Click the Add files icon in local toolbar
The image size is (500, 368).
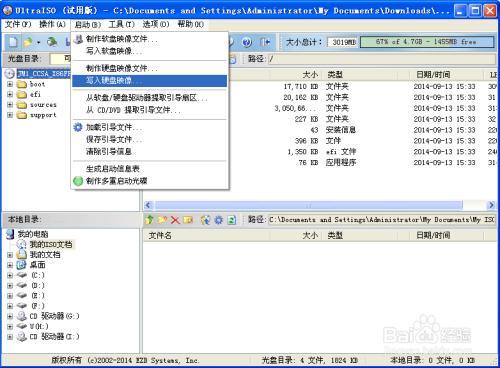(205, 220)
